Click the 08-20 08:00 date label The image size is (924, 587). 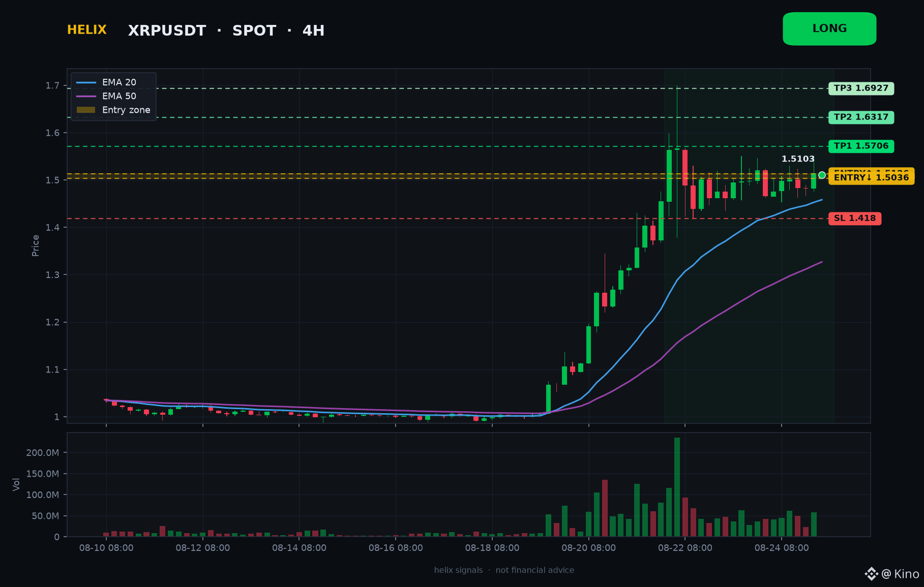click(588, 548)
